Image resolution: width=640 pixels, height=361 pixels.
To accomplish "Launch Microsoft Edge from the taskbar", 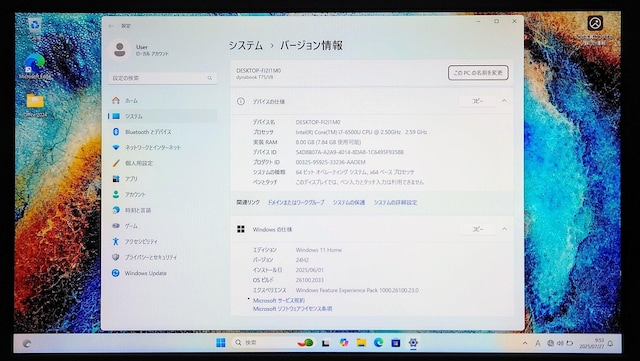I will (378, 343).
